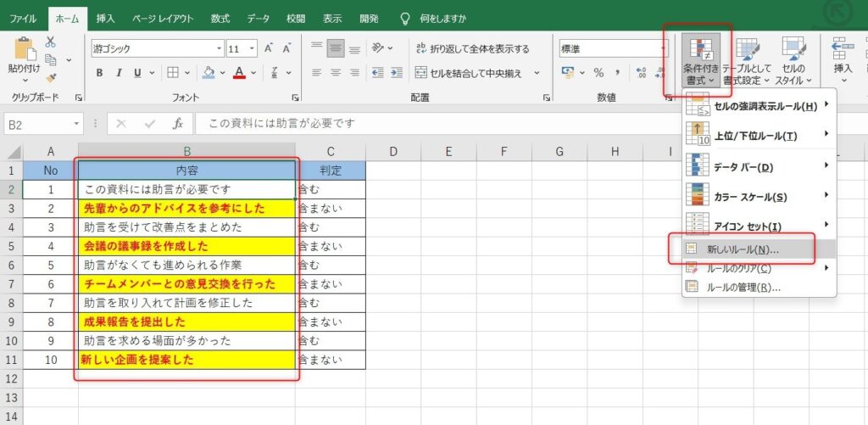Align text right
The image size is (868, 425).
354,73
